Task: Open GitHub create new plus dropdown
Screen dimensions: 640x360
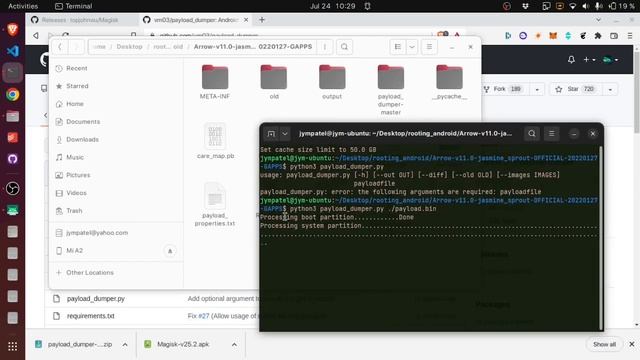Action: pos(589,60)
